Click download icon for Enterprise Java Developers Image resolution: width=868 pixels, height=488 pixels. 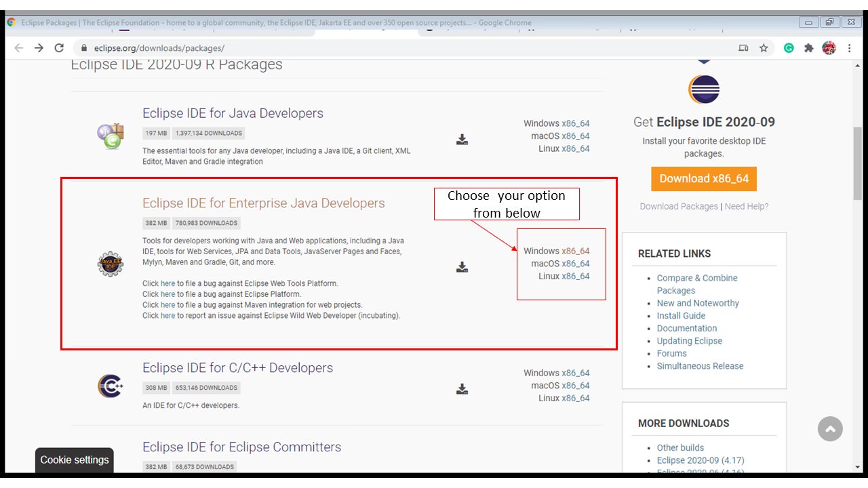(462, 267)
